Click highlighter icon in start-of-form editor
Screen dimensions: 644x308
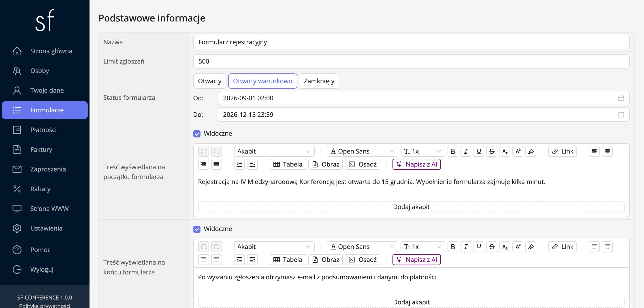tap(531, 151)
